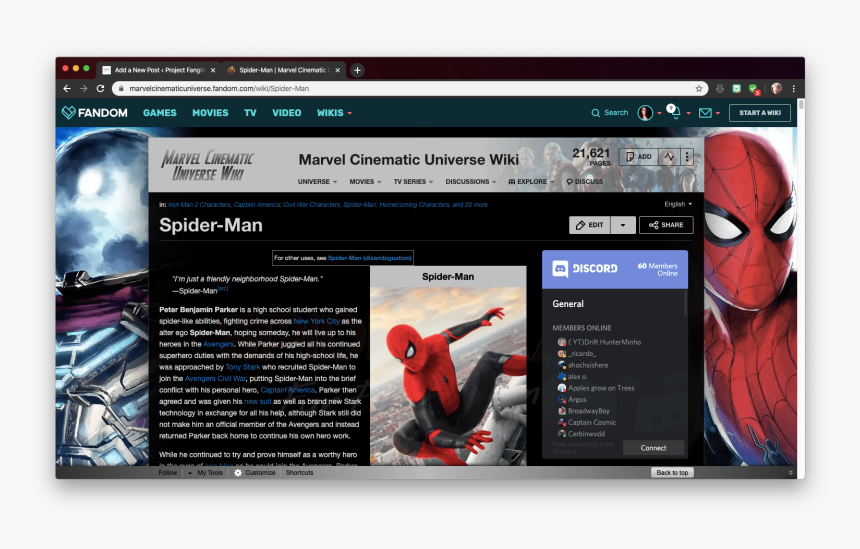Open Chrome three-dot menu

coord(794,88)
